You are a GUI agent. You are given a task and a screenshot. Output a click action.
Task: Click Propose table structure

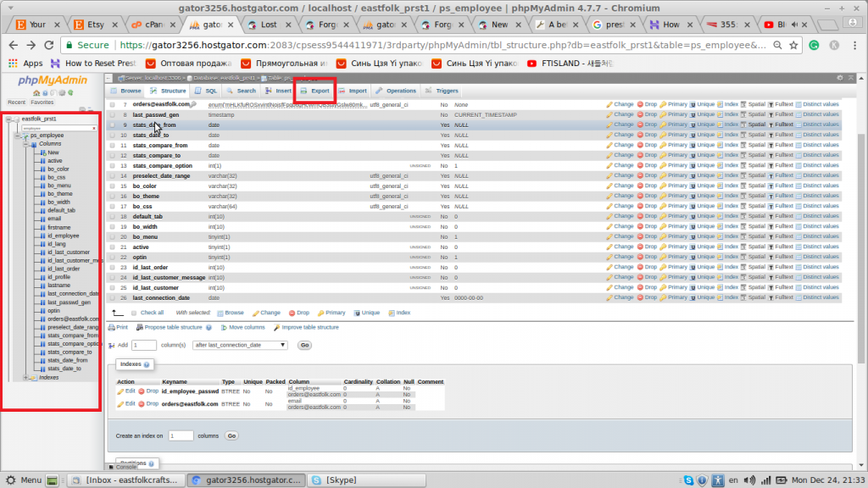coord(172,328)
